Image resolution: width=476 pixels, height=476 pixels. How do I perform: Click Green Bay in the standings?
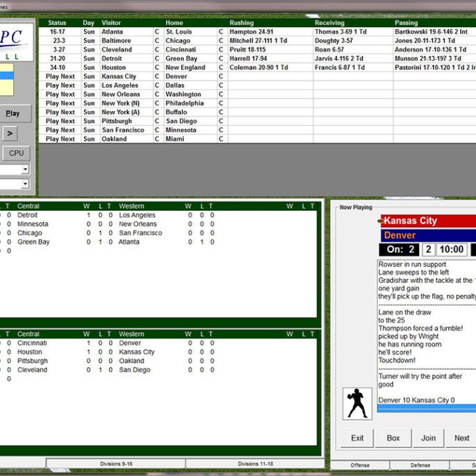[x=33, y=242]
